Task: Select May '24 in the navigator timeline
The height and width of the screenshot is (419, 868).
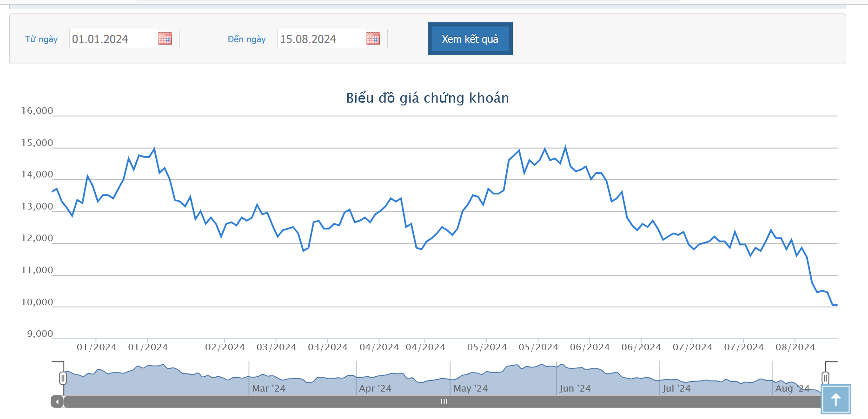Action: coord(470,388)
